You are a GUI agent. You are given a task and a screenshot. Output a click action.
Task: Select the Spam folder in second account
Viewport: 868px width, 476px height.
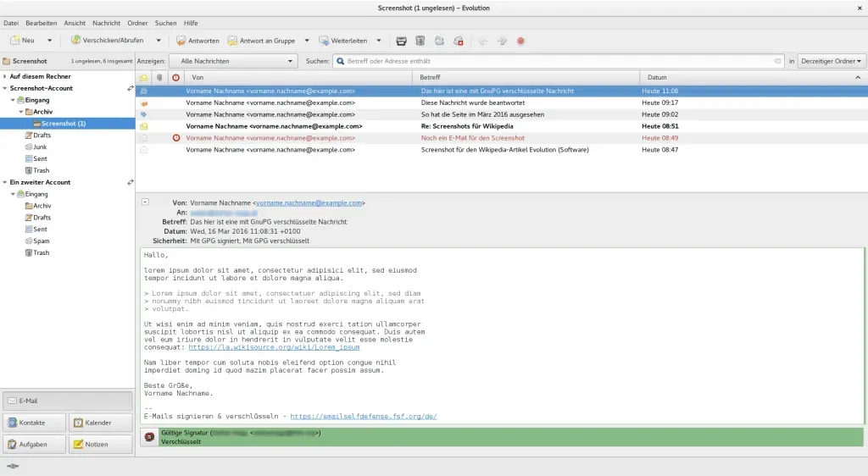point(41,241)
